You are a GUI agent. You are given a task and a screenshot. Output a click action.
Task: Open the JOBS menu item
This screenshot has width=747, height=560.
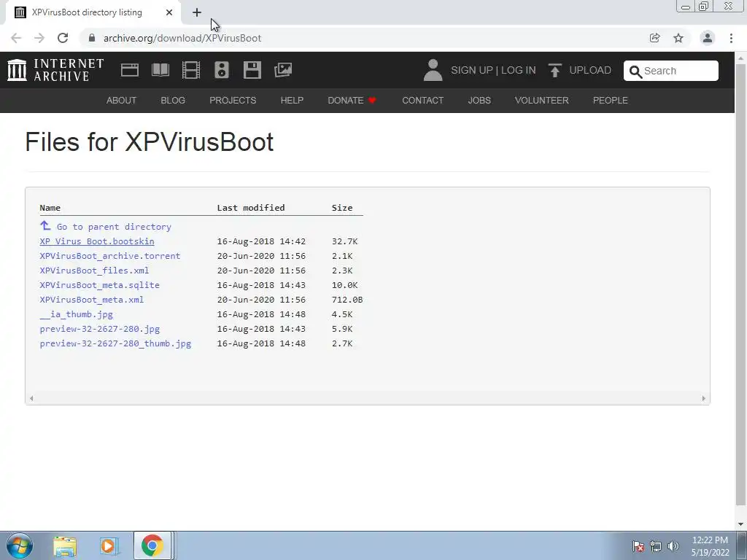point(479,101)
